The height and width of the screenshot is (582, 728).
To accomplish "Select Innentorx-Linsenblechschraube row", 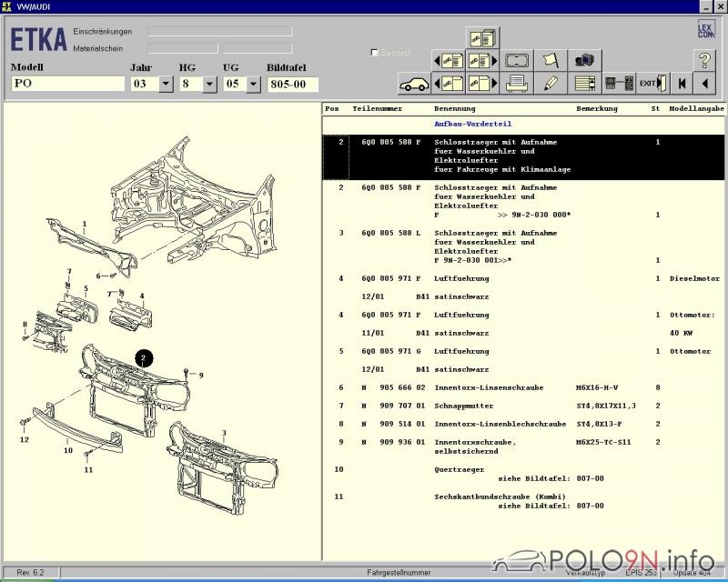I will tap(522, 424).
